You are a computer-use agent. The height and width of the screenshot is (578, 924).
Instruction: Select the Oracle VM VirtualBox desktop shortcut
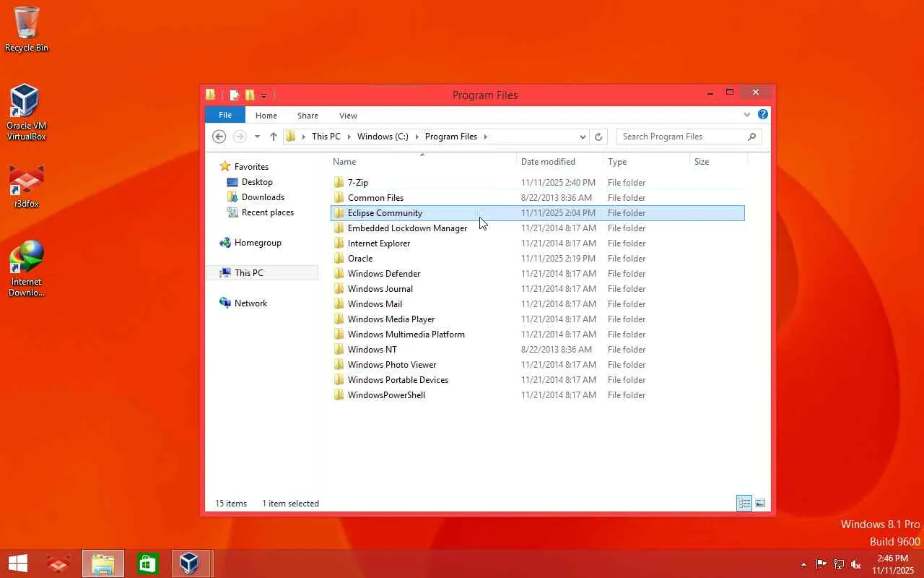[27, 112]
